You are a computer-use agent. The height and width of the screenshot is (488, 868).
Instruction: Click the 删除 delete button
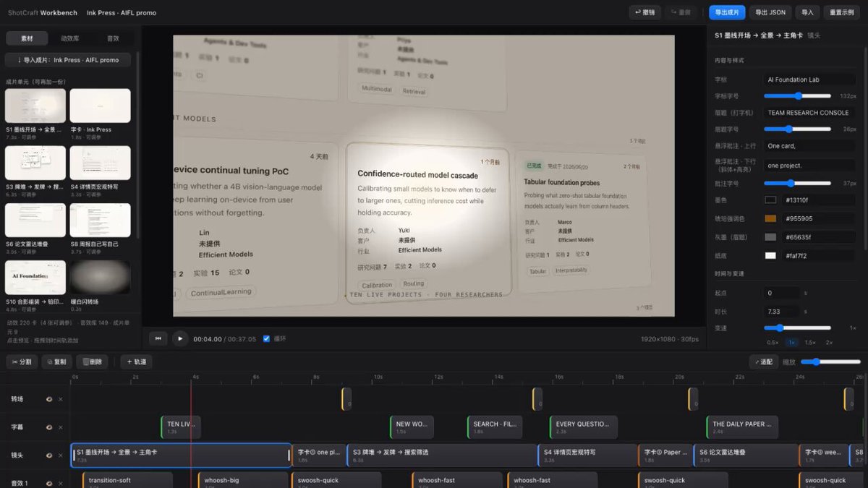click(93, 361)
